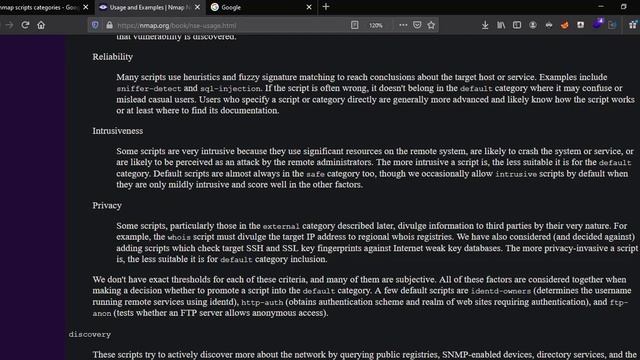The image size is (640, 360).
Task: Click the safe category word
Action: pos(316,174)
